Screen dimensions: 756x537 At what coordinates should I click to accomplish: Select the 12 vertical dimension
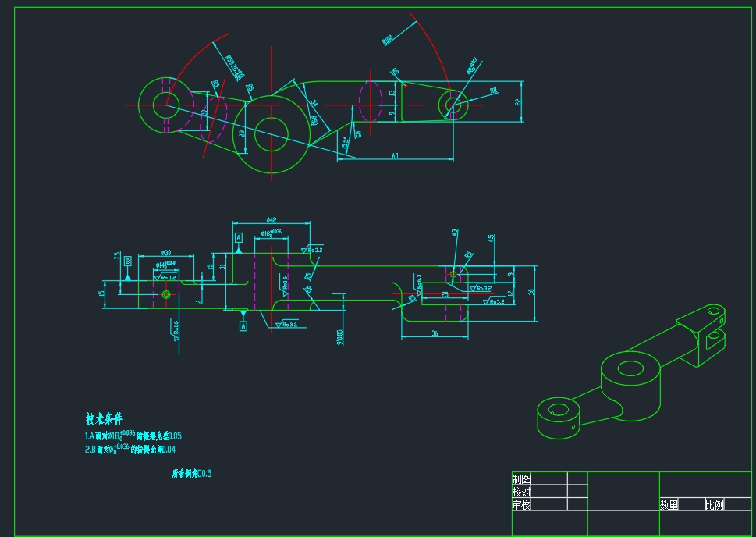click(510, 293)
